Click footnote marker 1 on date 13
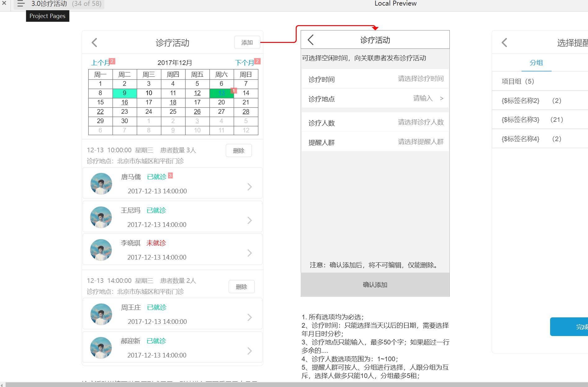588x387 pixels. pyautogui.click(x=234, y=90)
